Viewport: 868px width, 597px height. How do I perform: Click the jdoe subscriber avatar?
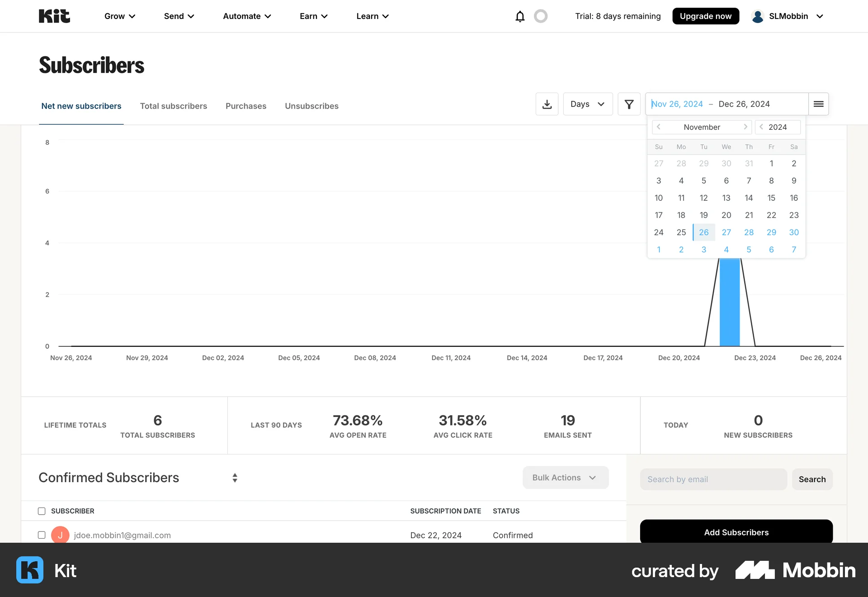point(61,535)
